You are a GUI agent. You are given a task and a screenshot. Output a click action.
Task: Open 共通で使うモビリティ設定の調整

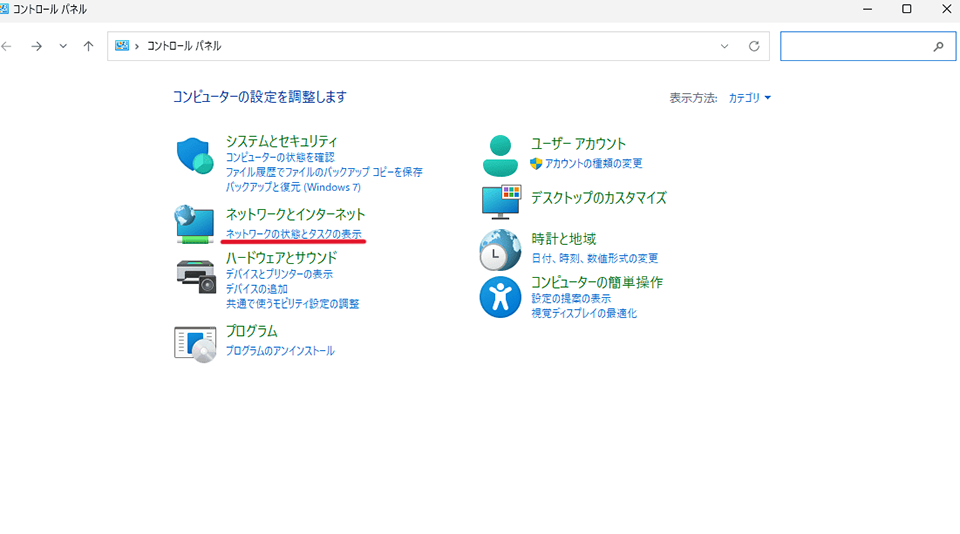tap(292, 304)
